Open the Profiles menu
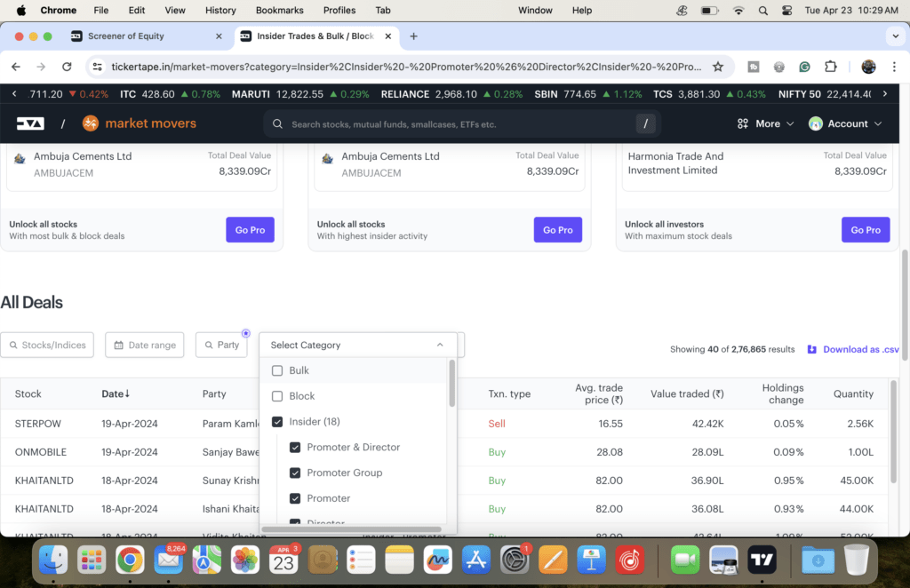 tap(339, 11)
